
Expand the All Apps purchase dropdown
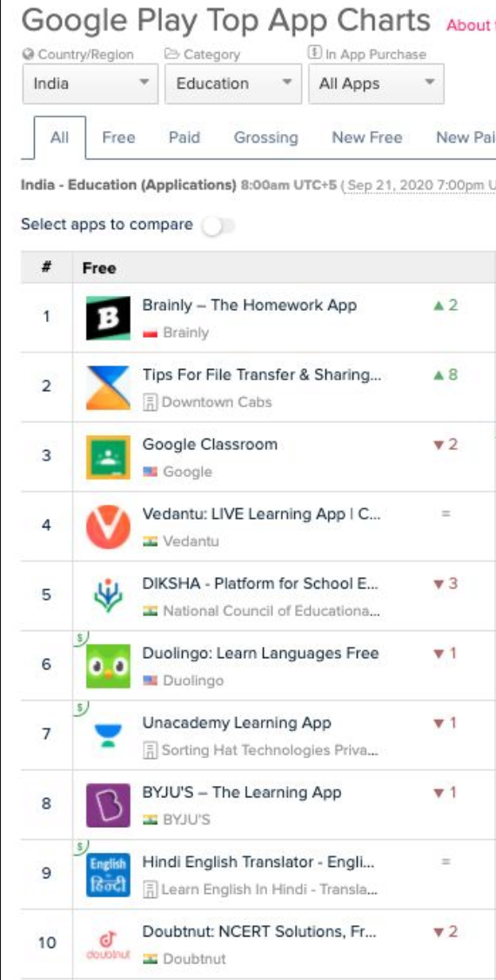tap(376, 84)
